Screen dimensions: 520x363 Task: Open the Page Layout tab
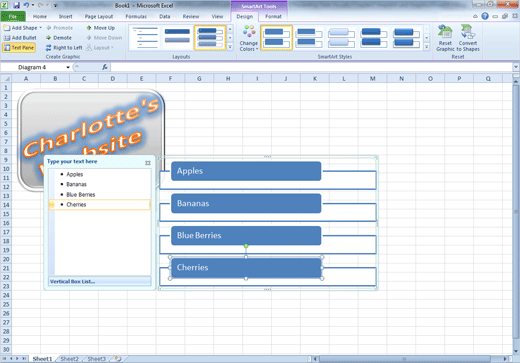pyautogui.click(x=99, y=16)
